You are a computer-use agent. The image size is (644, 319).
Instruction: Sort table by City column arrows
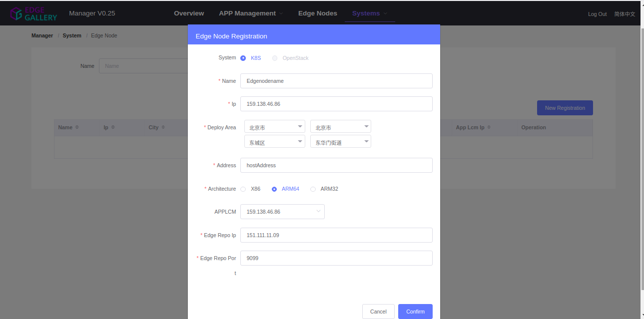click(163, 127)
